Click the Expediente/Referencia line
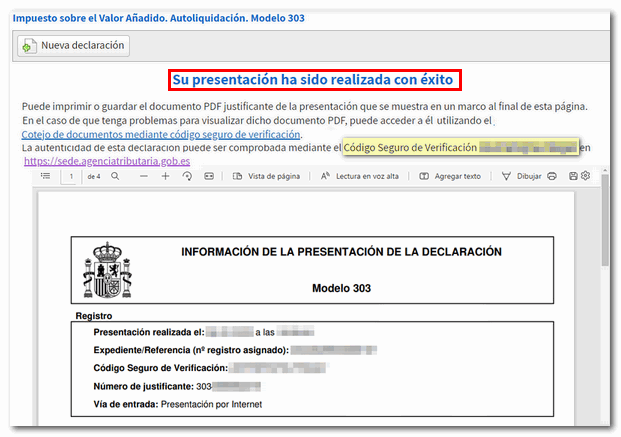Image resolution: width=621 pixels, height=437 pixels. [x=235, y=350]
